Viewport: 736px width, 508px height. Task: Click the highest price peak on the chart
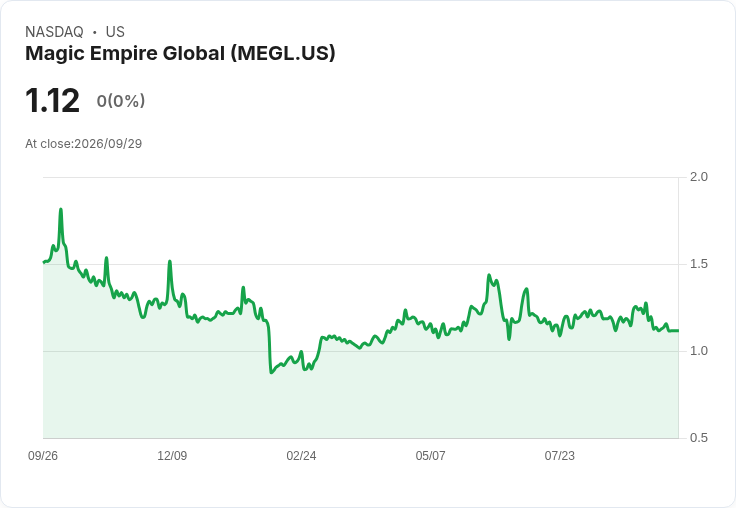[61, 209]
